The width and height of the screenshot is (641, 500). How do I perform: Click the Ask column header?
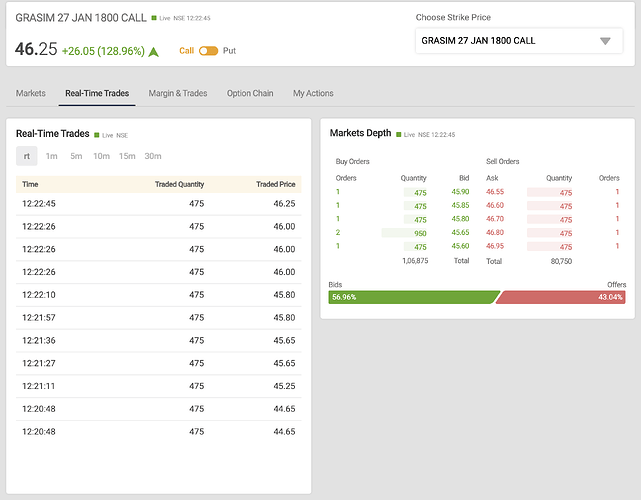click(x=492, y=178)
